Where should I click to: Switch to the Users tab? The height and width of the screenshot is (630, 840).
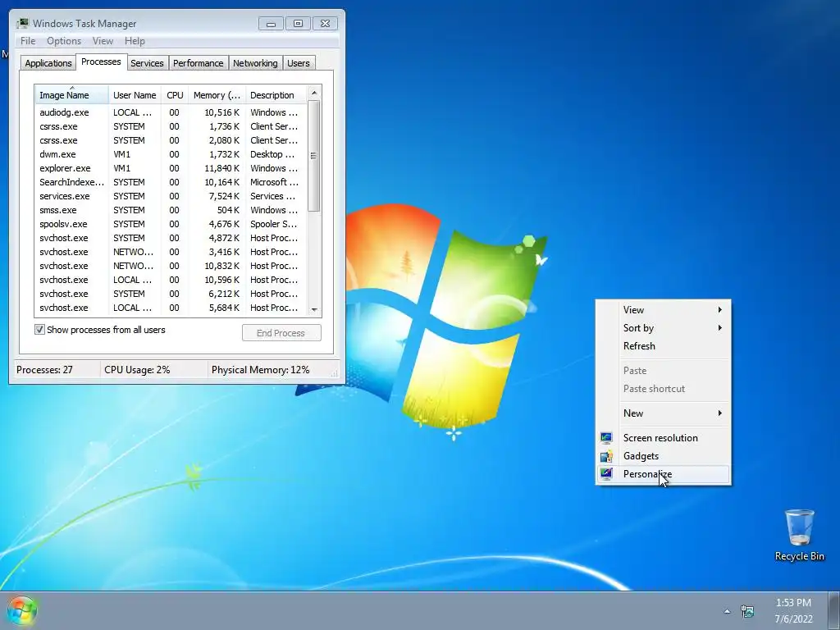299,63
